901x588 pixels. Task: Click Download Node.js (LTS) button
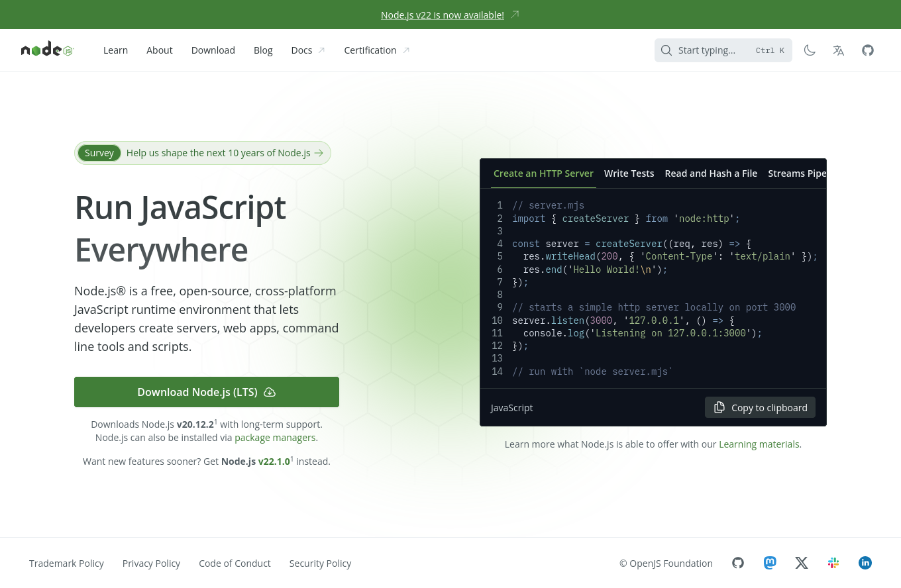tap(207, 392)
